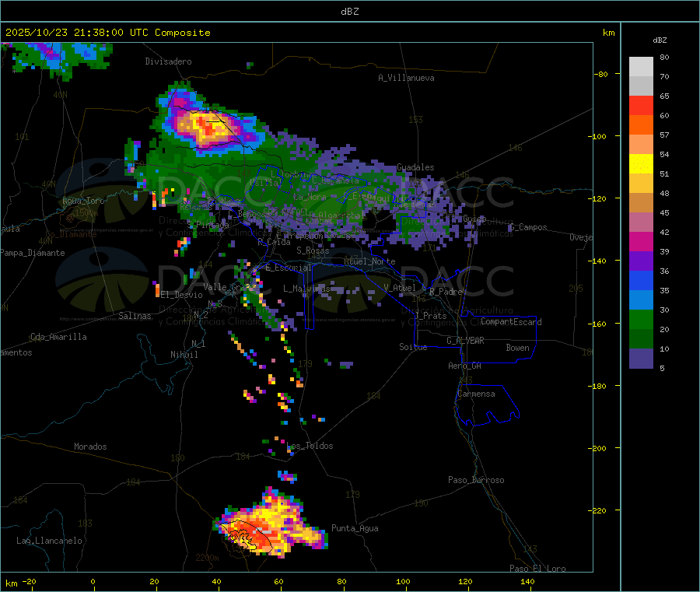Click the Aero_GA map label

point(465,366)
